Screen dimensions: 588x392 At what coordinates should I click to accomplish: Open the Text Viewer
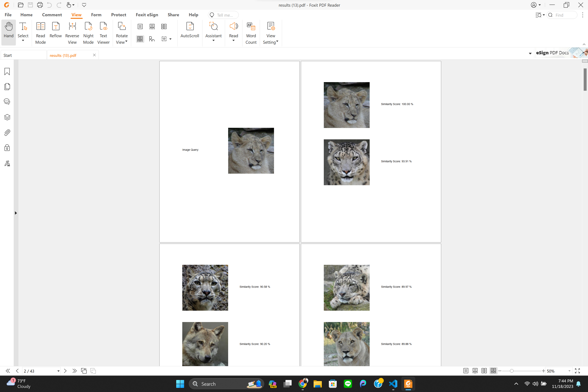pyautogui.click(x=103, y=33)
